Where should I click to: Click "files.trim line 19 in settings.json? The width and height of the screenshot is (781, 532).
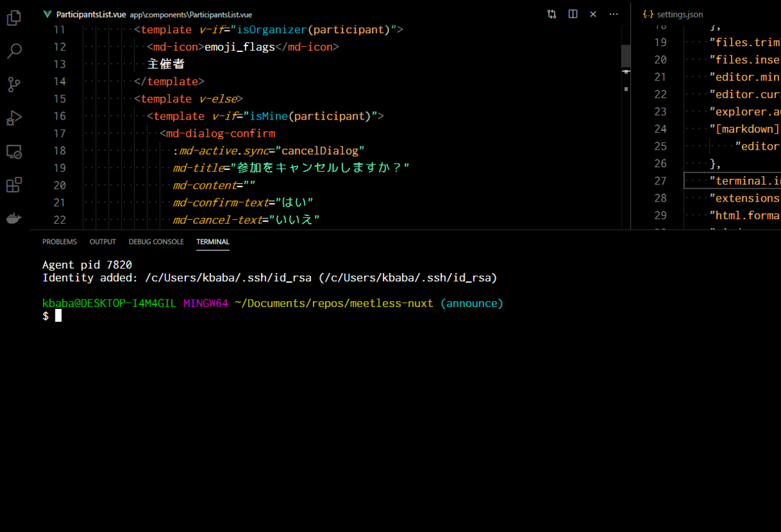pyautogui.click(x=745, y=42)
